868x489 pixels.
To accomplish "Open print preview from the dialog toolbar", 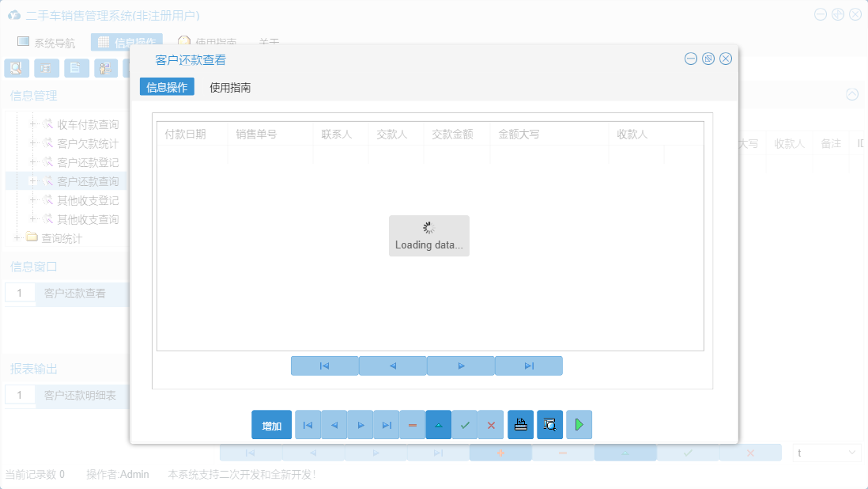I will [x=549, y=425].
